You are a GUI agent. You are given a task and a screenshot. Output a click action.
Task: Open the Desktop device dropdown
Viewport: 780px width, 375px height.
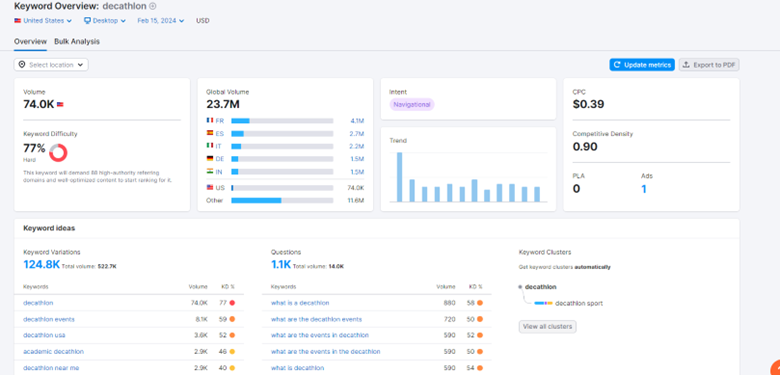[104, 21]
